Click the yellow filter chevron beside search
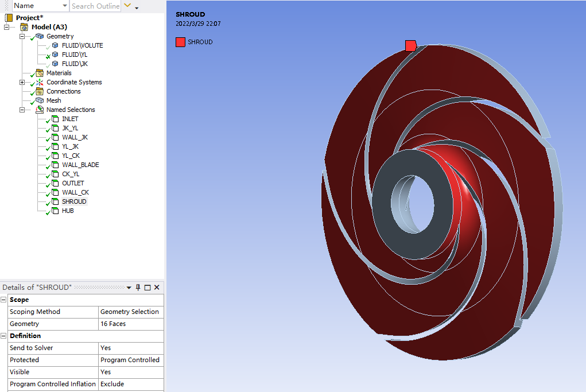The height and width of the screenshot is (392, 586). 127,6
